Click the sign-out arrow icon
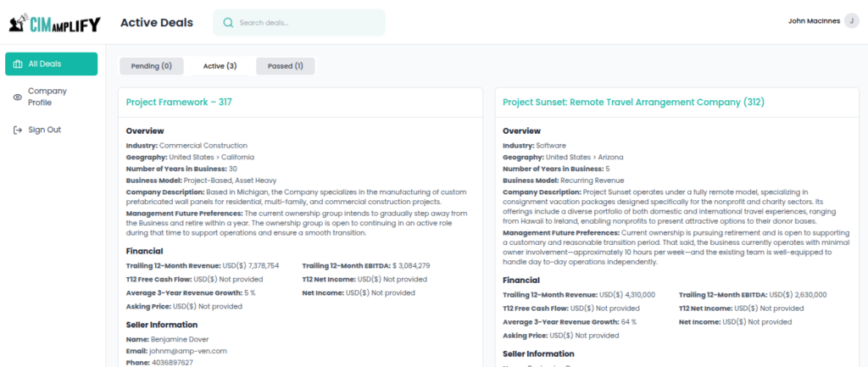Image resolution: width=868 pixels, height=367 pixels. point(18,130)
